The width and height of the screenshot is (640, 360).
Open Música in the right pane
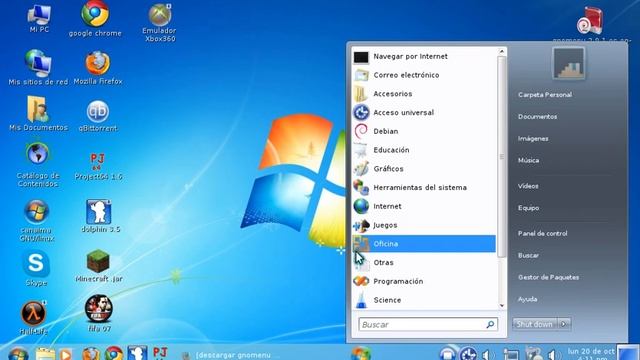(x=529, y=160)
